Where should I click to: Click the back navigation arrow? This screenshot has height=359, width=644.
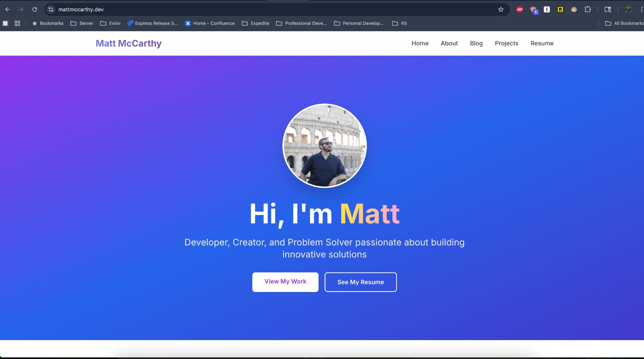pos(8,9)
